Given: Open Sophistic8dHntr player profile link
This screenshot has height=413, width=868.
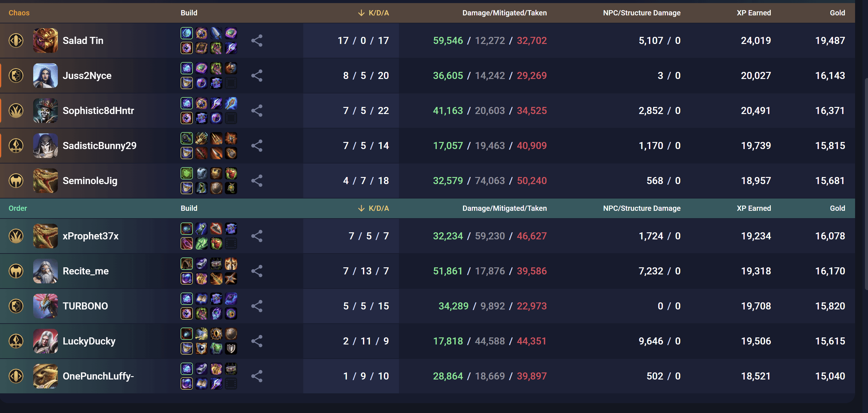Looking at the screenshot, I should tap(98, 111).
